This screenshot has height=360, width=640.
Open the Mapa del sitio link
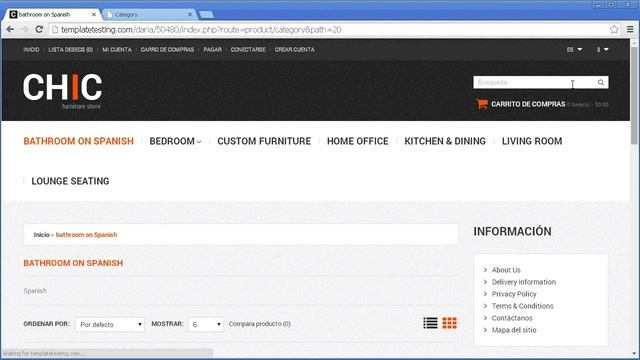click(514, 330)
